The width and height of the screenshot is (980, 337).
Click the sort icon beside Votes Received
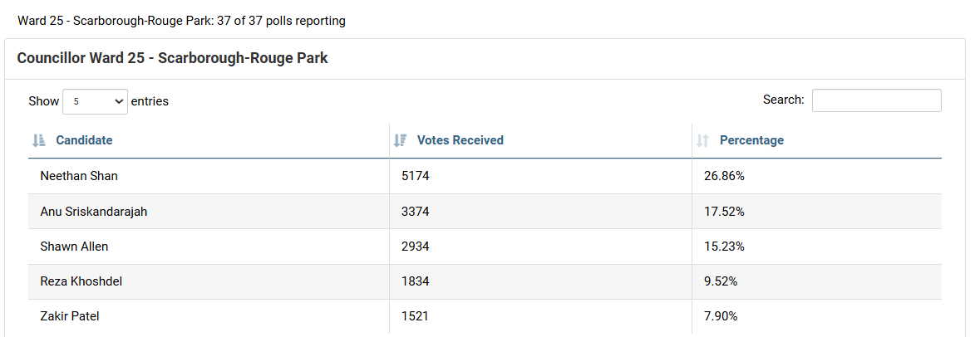coord(400,141)
